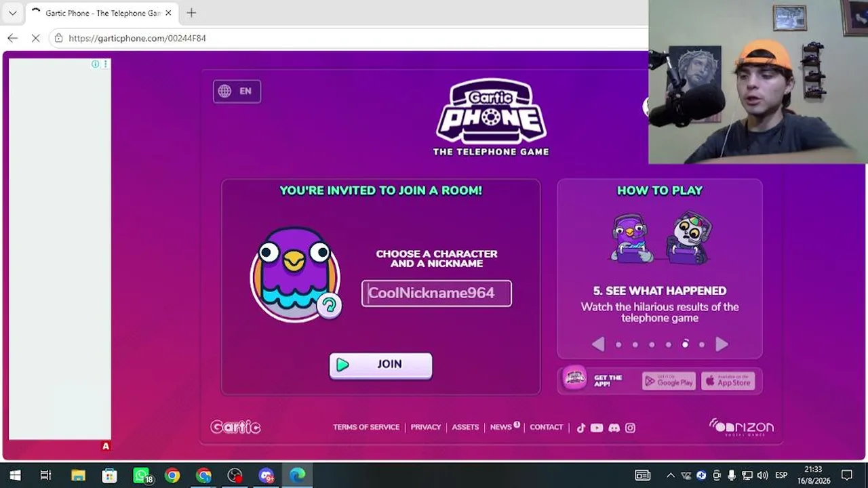868x488 pixels.
Task: Close the Gartic Phone tab
Action: 168,13
